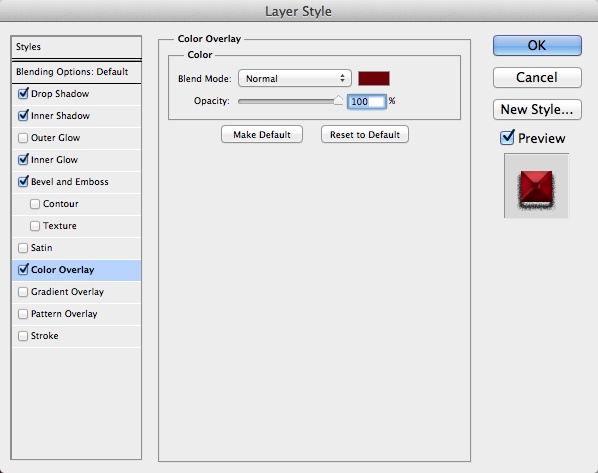Screen dimensions: 598x473
Task: Click the Opacity slider handle
Action: coord(338,100)
